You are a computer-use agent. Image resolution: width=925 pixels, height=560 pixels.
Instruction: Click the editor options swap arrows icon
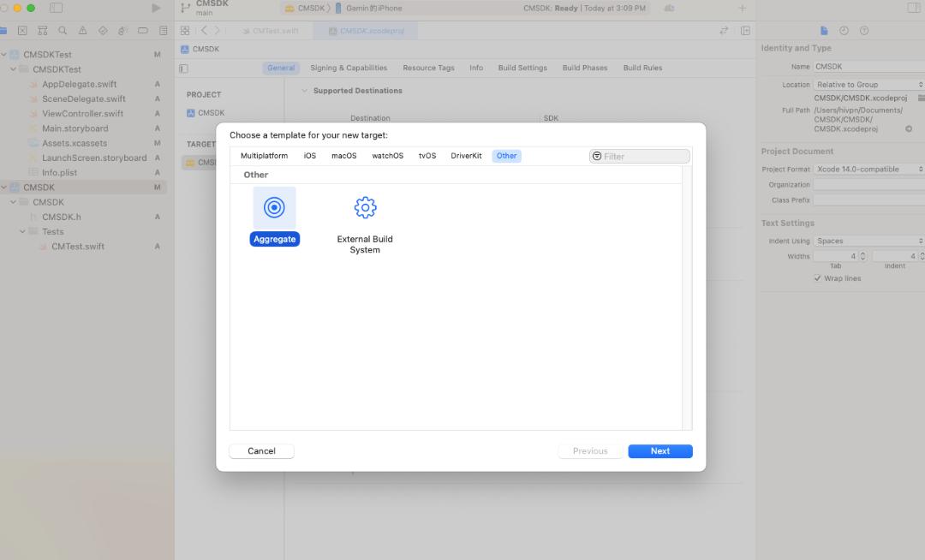[724, 31]
